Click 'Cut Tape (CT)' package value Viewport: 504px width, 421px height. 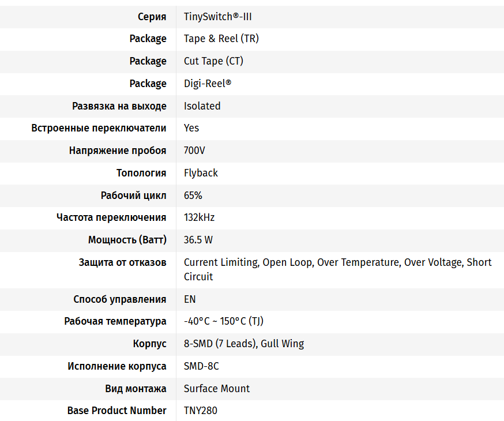(x=213, y=61)
